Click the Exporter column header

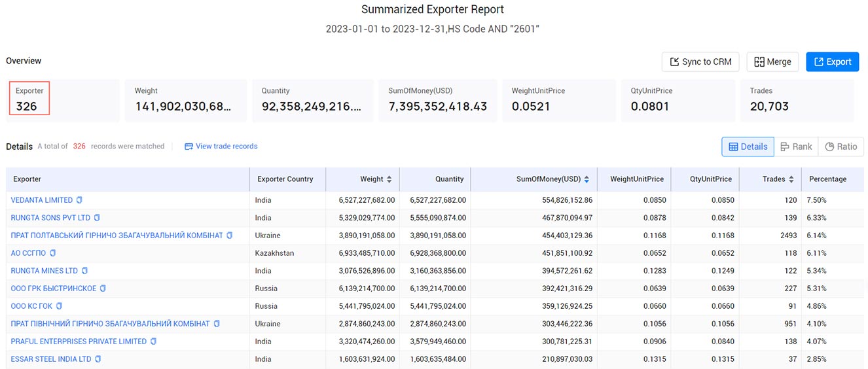click(x=128, y=179)
